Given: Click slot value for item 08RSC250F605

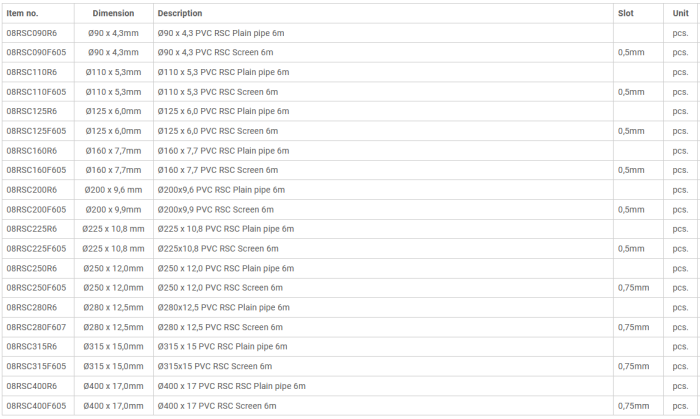Looking at the screenshot, I should (x=634, y=288).
